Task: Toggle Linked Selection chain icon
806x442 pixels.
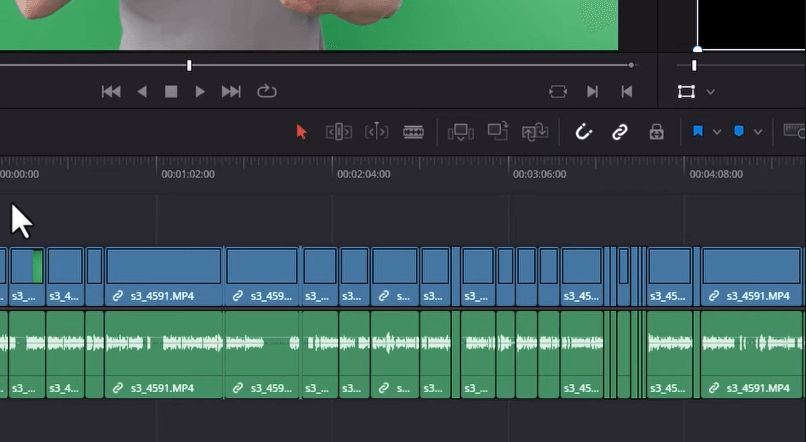Action: click(x=620, y=132)
